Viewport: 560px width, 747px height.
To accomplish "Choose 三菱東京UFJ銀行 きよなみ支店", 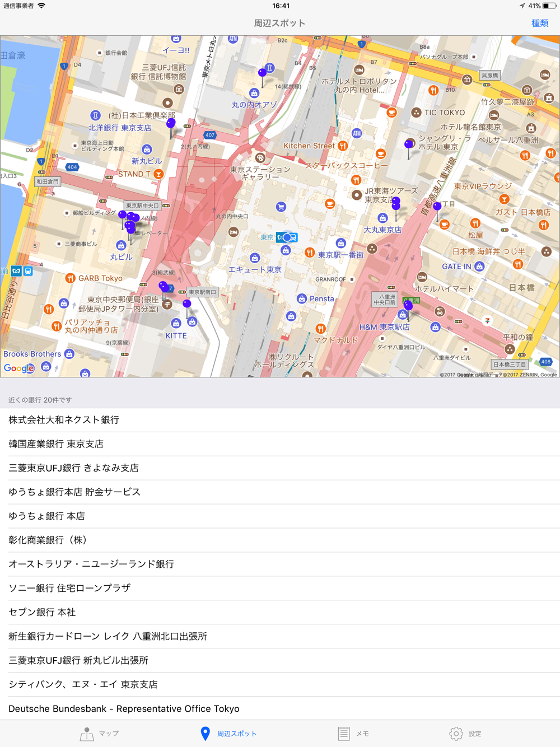I will tap(280, 468).
